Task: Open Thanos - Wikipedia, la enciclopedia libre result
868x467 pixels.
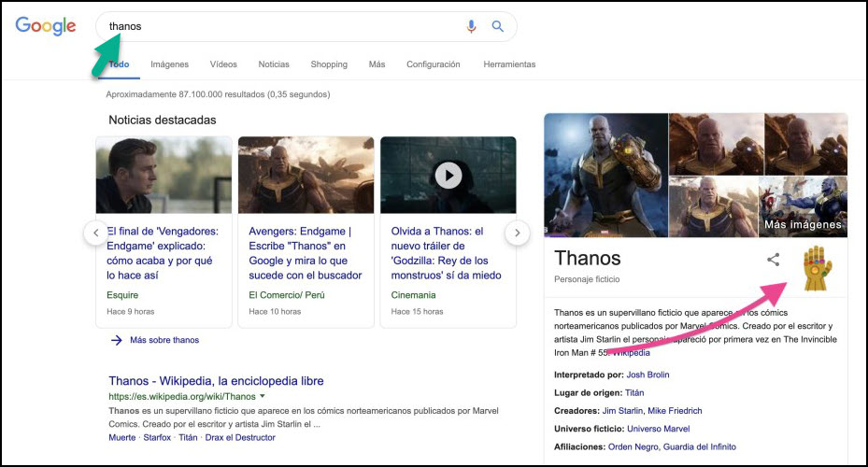Action: tap(216, 381)
